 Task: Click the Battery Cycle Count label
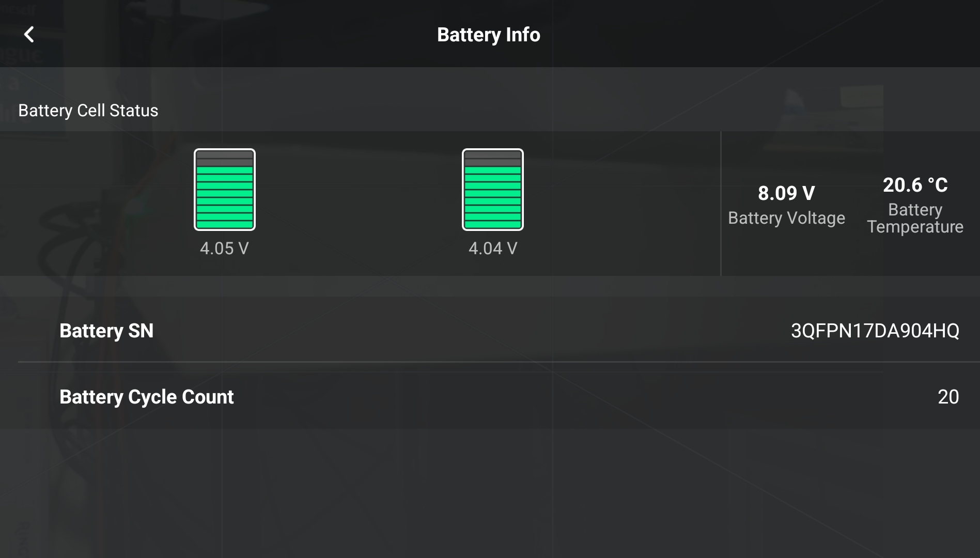coord(147,397)
